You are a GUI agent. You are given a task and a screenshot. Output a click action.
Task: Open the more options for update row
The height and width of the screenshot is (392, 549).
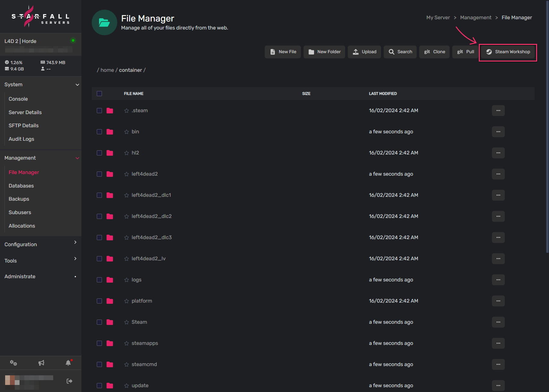(498, 386)
